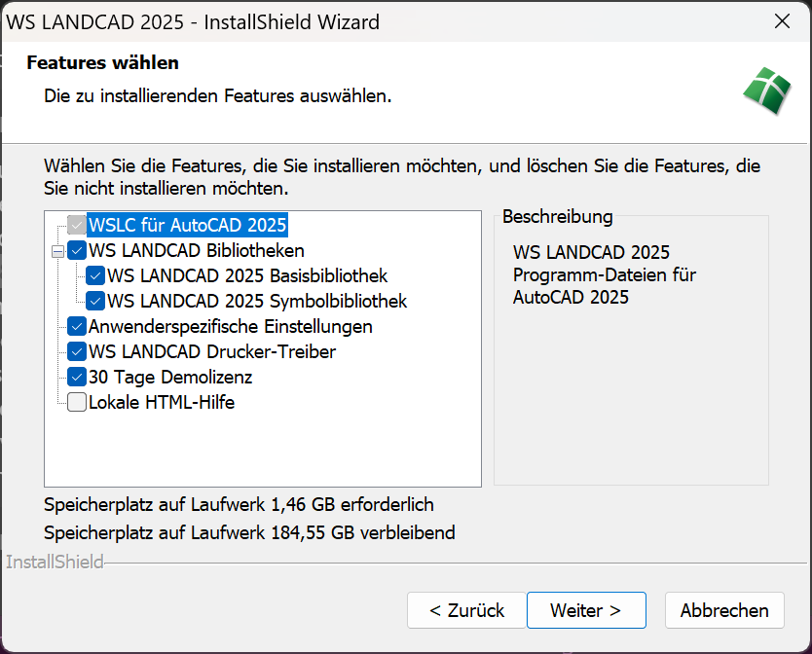The width and height of the screenshot is (812, 654).
Task: Uncheck the WS LANDCAD Bibliotheken checkbox
Action: coord(77,251)
